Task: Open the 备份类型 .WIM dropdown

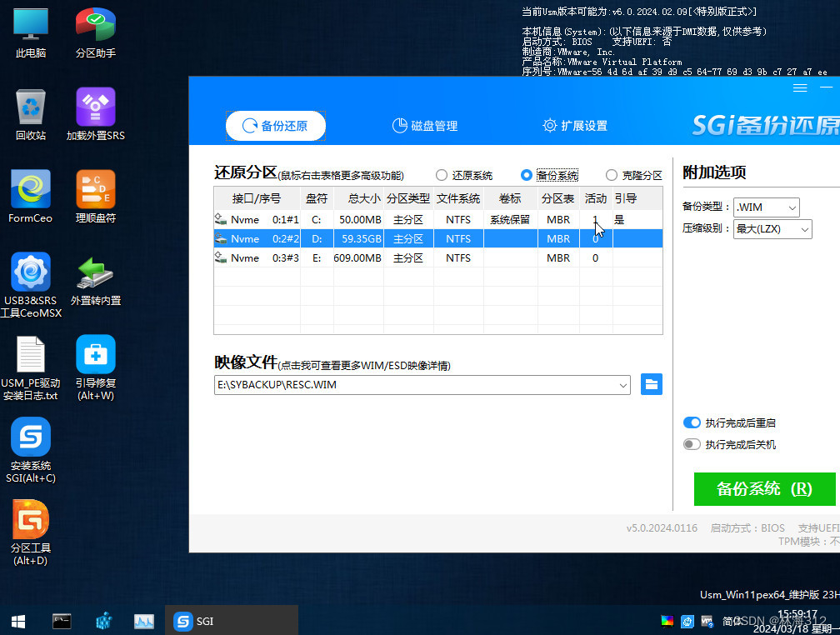Action: [x=766, y=207]
